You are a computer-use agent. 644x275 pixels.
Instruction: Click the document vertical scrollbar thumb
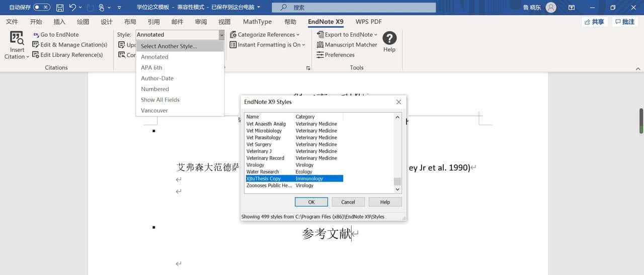(641, 121)
